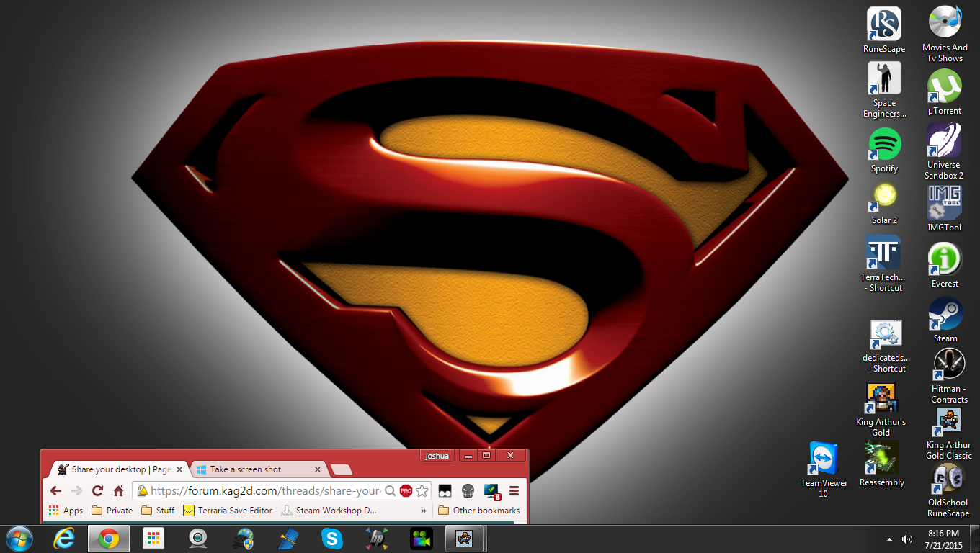Select the Reassembly desktop icon

pos(881,464)
